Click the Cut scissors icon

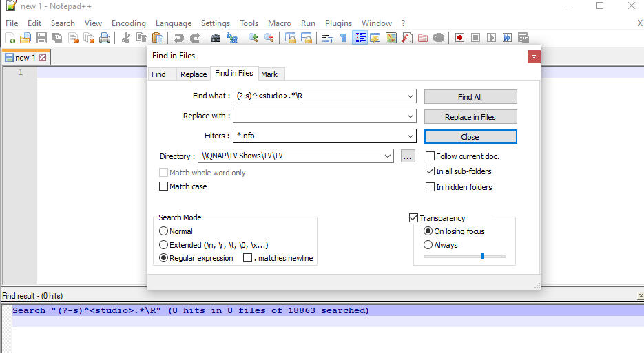126,38
